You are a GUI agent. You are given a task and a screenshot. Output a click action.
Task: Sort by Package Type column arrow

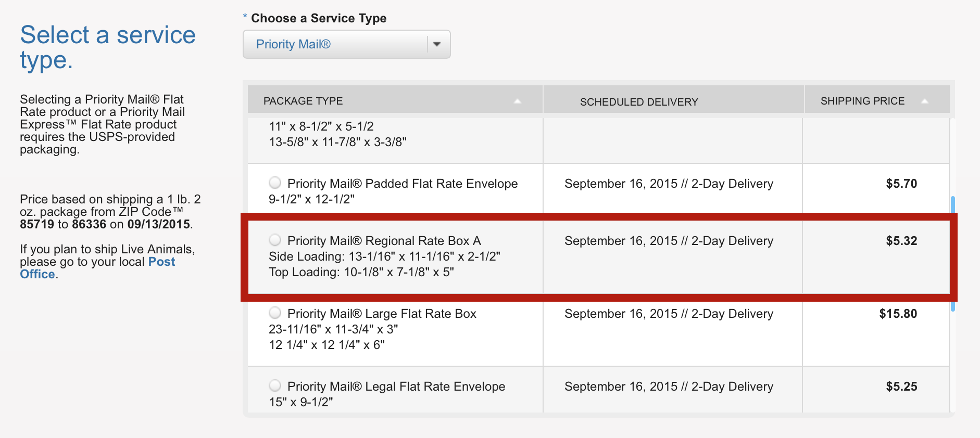[517, 101]
